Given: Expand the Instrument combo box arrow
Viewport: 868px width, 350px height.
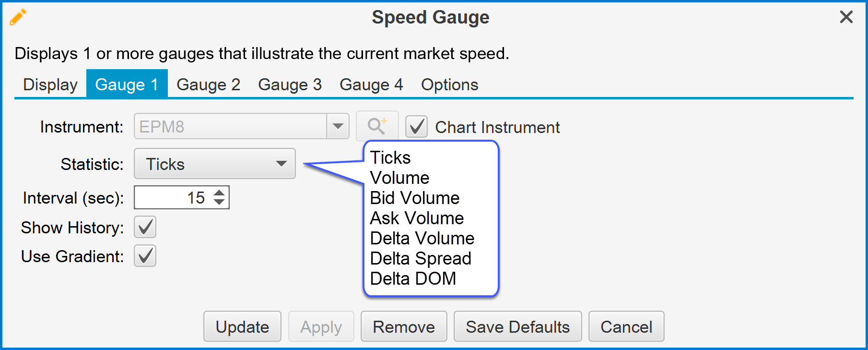Looking at the screenshot, I should tap(338, 126).
